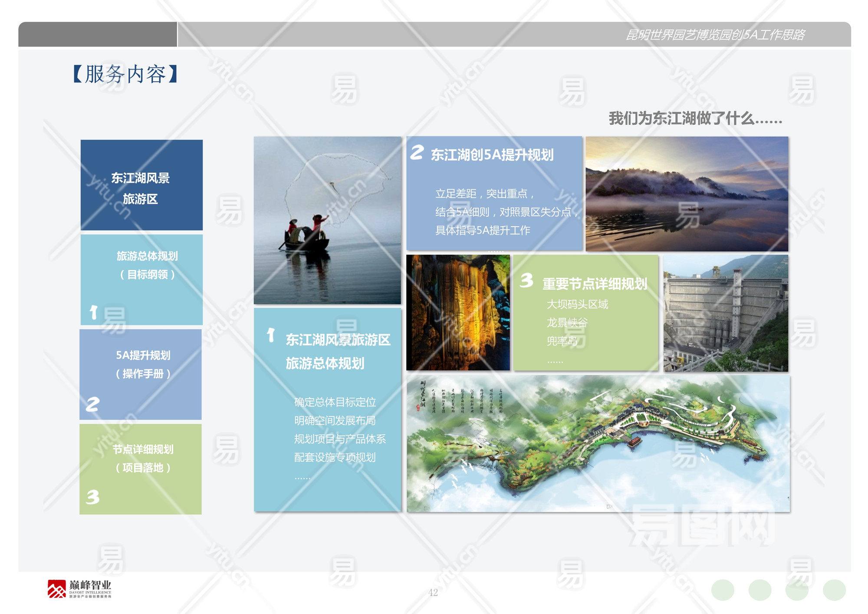Click the misty lake sunset photo
868x614 pixels.
pos(687,194)
